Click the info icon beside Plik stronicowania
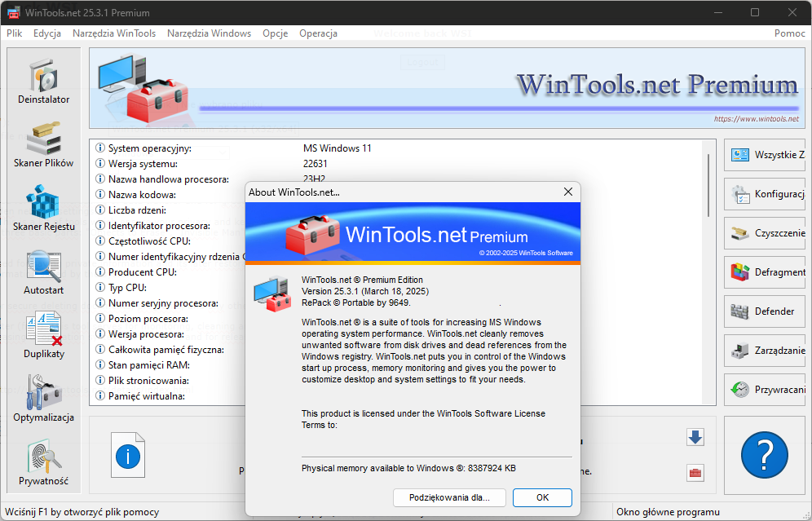The image size is (812, 521). (x=100, y=380)
